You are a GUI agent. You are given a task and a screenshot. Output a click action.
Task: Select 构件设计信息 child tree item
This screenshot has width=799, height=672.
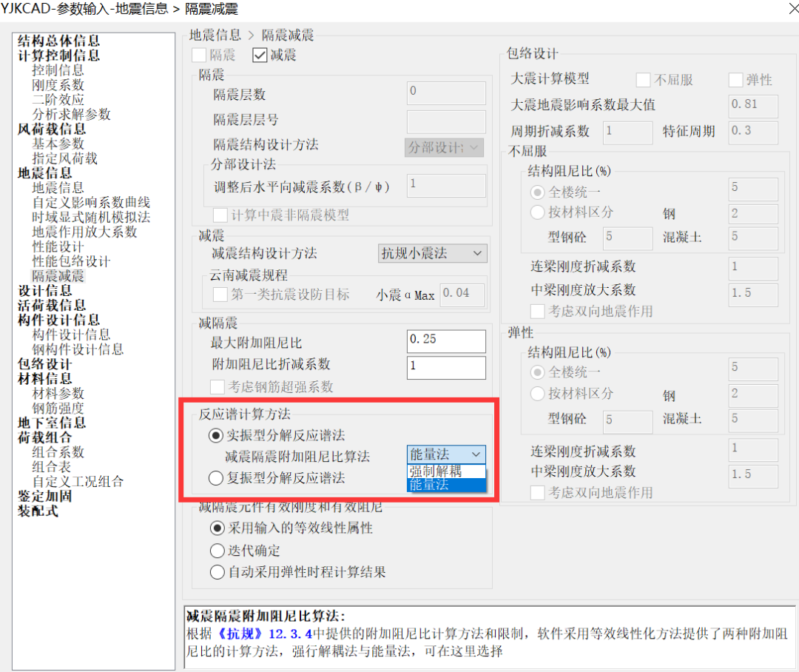[71, 335]
